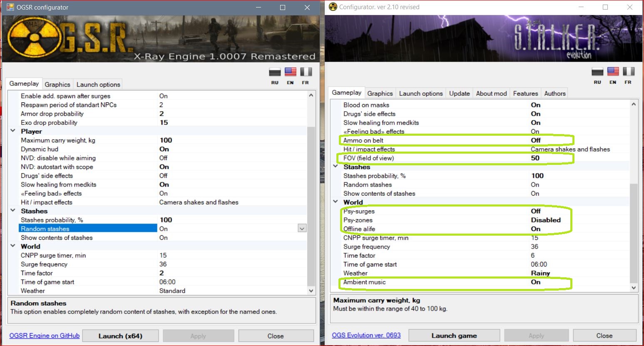Select Respawn period of standart NPCs row
This screenshot has width=644, height=346.
pyautogui.click(x=163, y=105)
